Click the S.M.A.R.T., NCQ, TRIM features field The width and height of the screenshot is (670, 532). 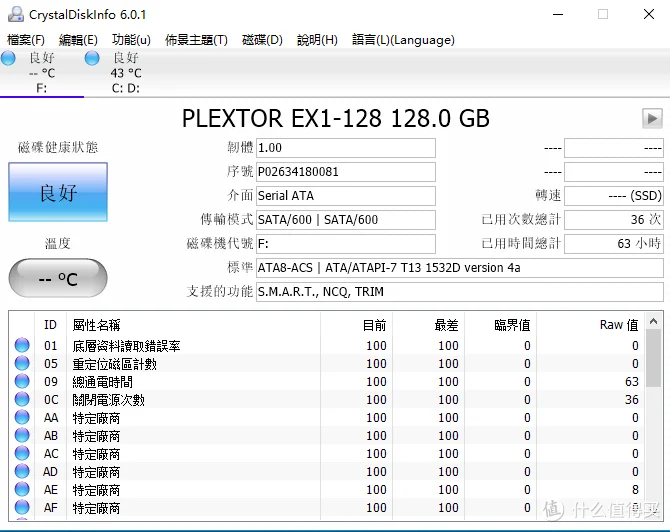pos(460,292)
